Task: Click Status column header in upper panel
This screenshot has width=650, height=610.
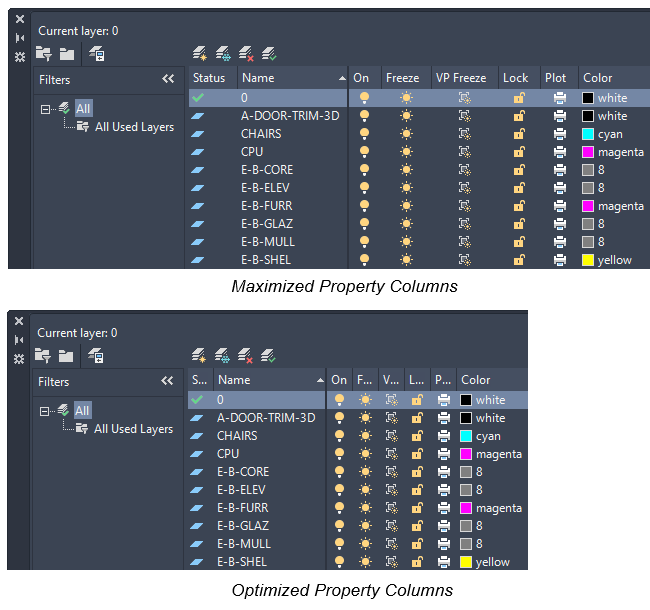Action: [x=213, y=78]
